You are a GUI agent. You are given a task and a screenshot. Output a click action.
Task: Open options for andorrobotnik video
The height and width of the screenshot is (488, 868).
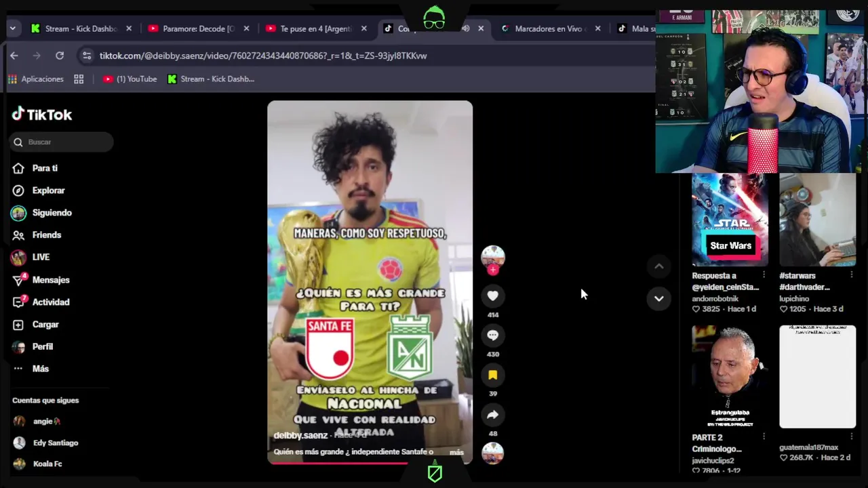[764, 275]
